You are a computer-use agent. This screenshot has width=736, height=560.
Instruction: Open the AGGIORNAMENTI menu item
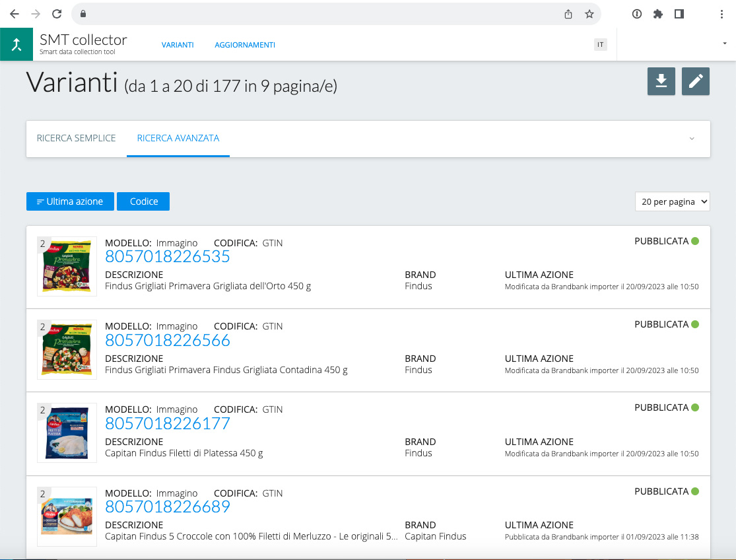point(244,45)
